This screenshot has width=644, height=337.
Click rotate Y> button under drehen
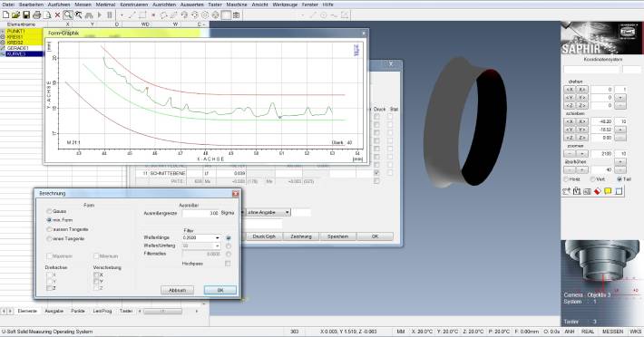click(x=581, y=98)
